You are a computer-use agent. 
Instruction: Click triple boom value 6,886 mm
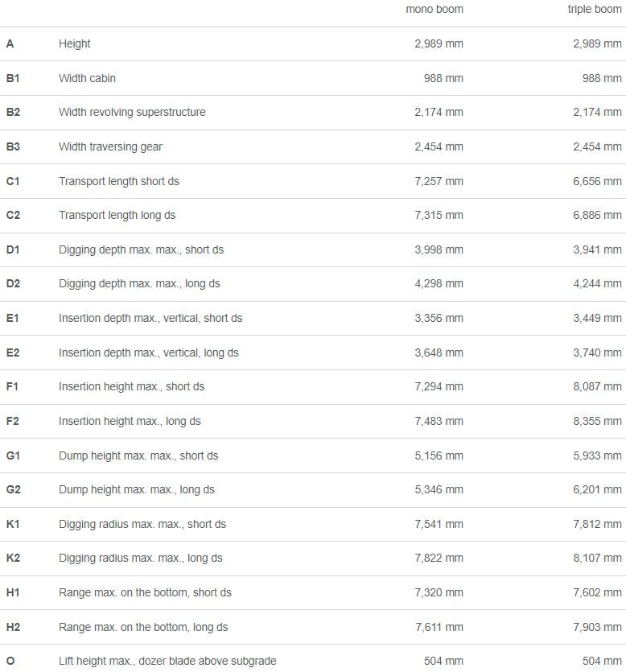[597, 215]
